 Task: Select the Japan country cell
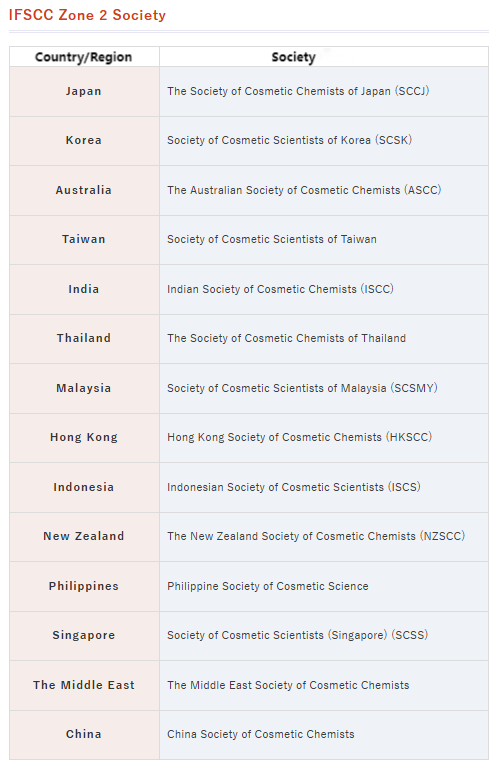[84, 92]
